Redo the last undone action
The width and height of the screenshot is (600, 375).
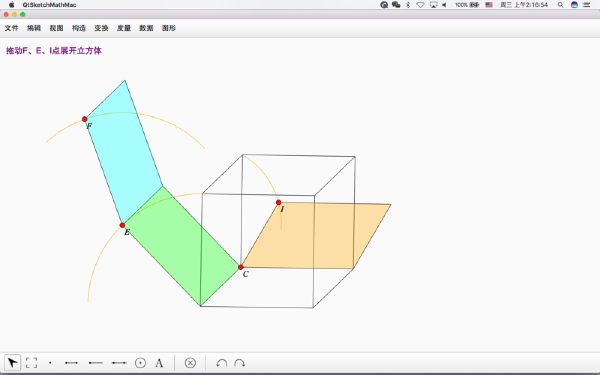click(x=240, y=362)
